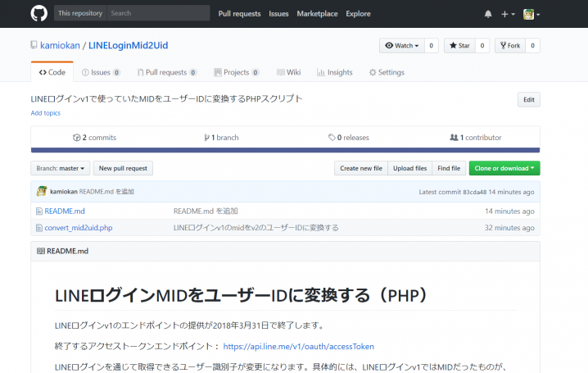The width and height of the screenshot is (588, 373).
Task: Open user avatar account menu
Action: [x=531, y=14]
